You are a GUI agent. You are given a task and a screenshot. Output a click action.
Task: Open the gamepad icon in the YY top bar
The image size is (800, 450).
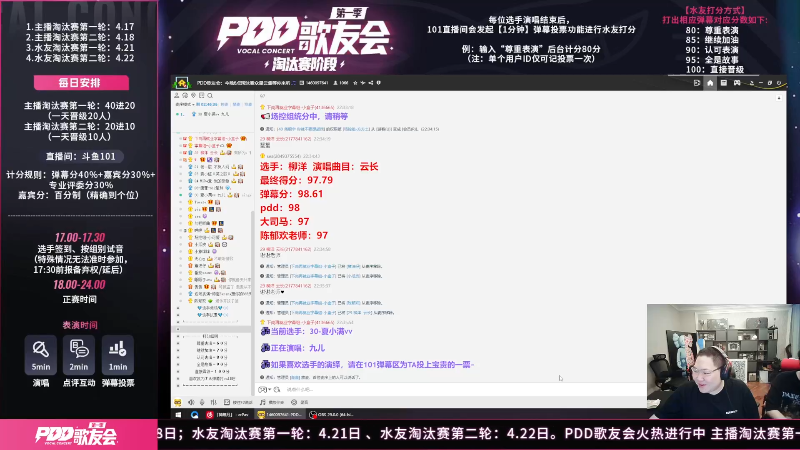coord(737,83)
